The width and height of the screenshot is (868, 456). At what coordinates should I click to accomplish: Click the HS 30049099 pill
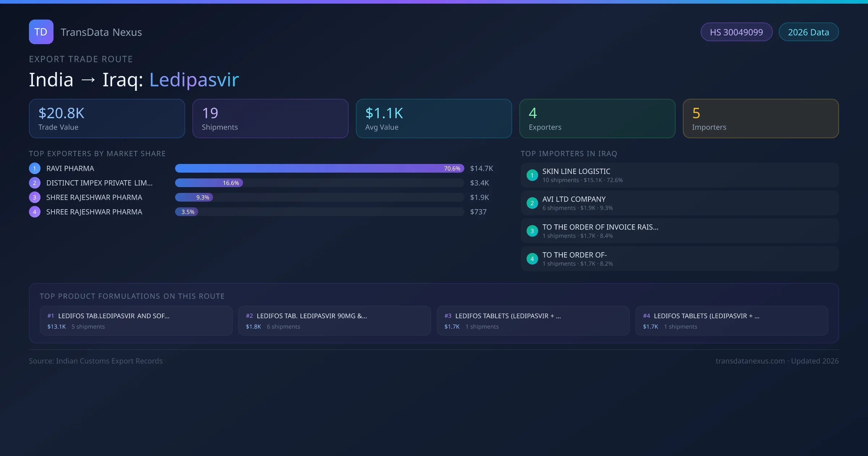(736, 32)
